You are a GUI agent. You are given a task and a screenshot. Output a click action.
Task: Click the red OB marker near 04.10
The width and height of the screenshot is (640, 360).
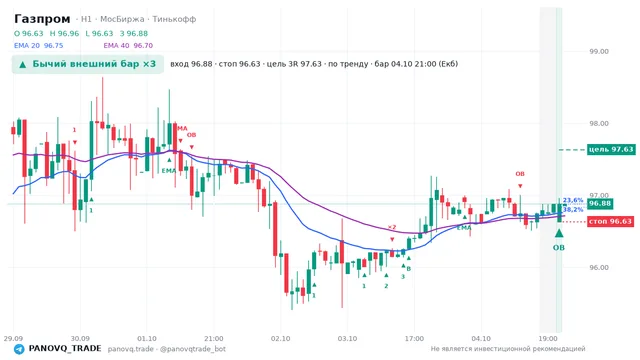point(520,174)
